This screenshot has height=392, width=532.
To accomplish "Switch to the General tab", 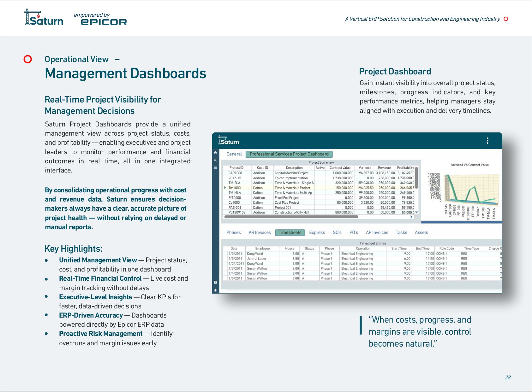I will coord(234,154).
